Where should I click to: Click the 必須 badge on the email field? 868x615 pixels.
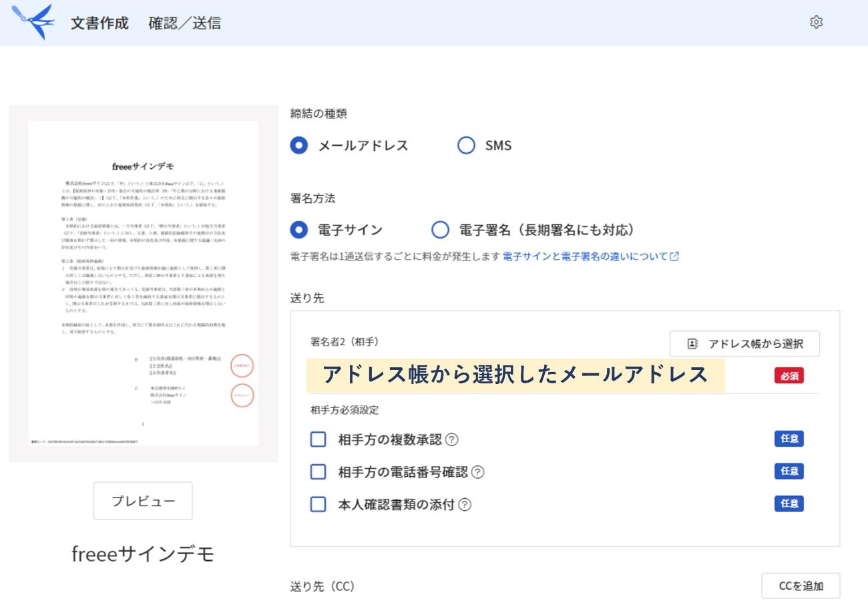789,376
